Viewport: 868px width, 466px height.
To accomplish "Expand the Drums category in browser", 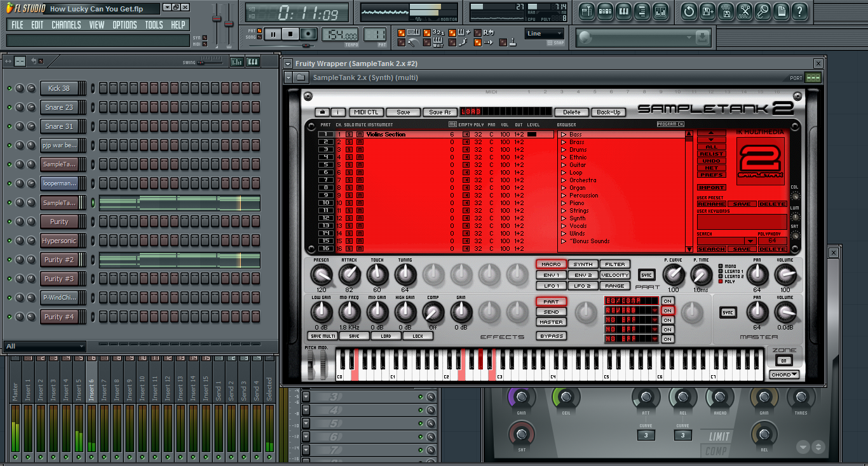I will pos(563,150).
